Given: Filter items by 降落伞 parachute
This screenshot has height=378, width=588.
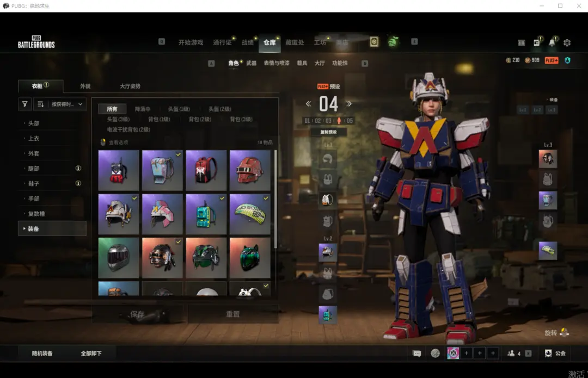Looking at the screenshot, I should (143, 109).
